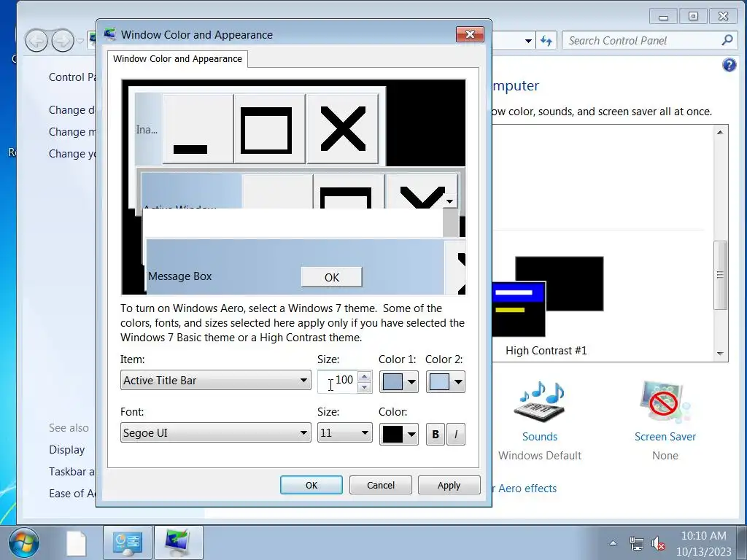Click the Aero effects troubleshooting link
The image size is (747, 560).
pos(524,489)
